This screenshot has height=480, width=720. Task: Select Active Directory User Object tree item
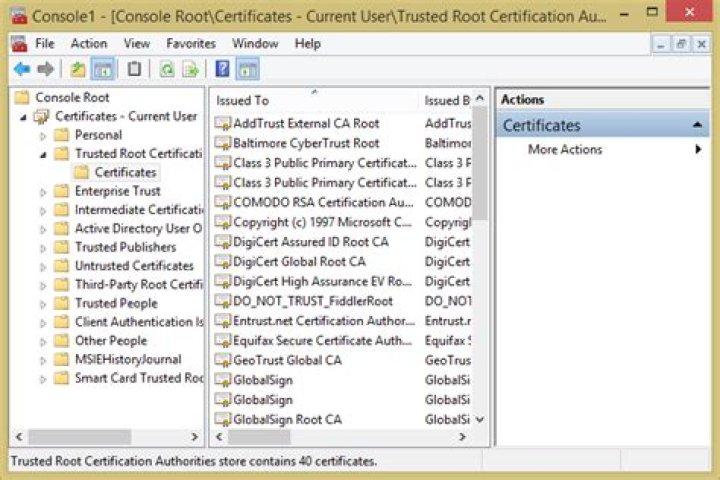[x=138, y=228]
